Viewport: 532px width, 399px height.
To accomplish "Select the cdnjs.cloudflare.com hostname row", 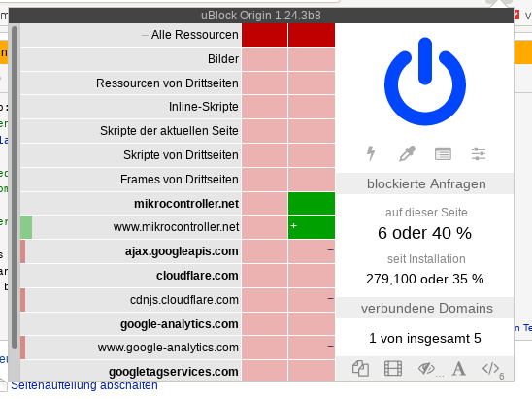I will 131,300.
